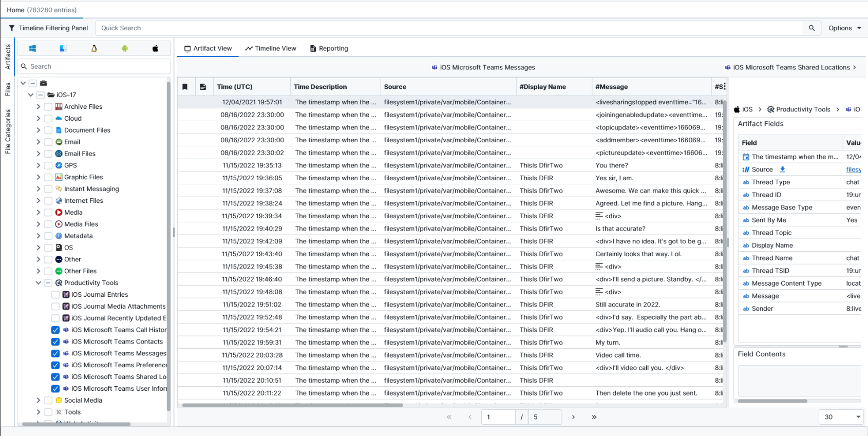868x436 pixels.
Task: Uncheck iOS Microsoft Teams Contacts
Action: (x=55, y=342)
